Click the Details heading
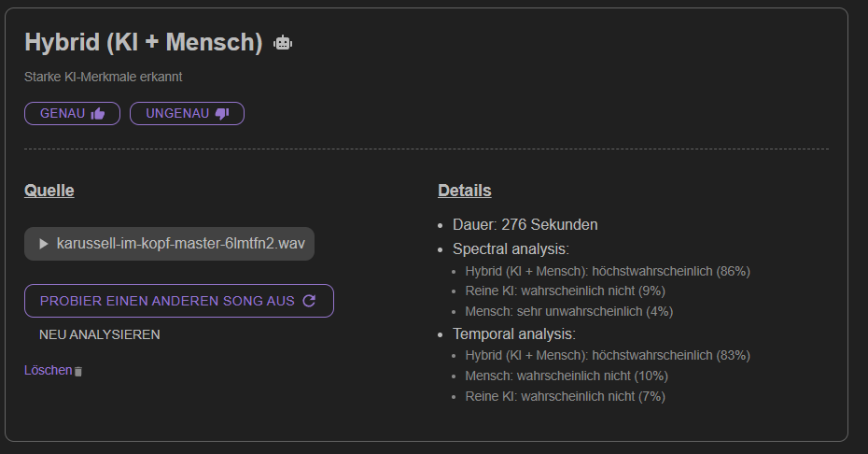 click(x=465, y=191)
